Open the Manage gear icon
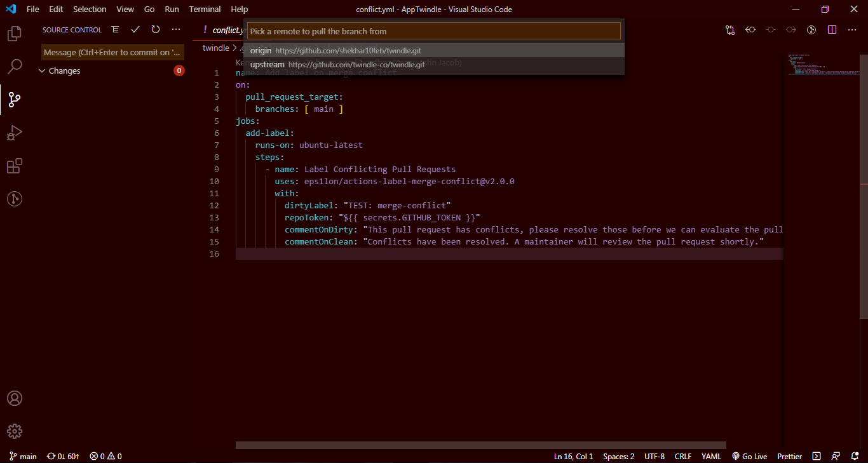This screenshot has height=463, width=868. click(x=14, y=431)
